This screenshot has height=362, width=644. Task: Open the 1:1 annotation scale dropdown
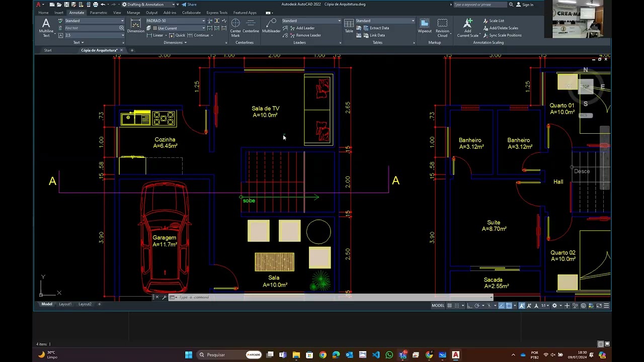pyautogui.click(x=545, y=306)
